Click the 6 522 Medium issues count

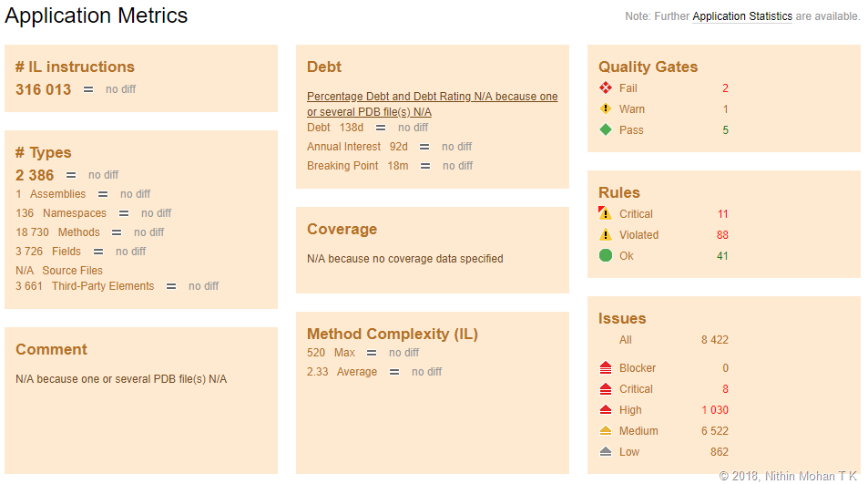(714, 431)
